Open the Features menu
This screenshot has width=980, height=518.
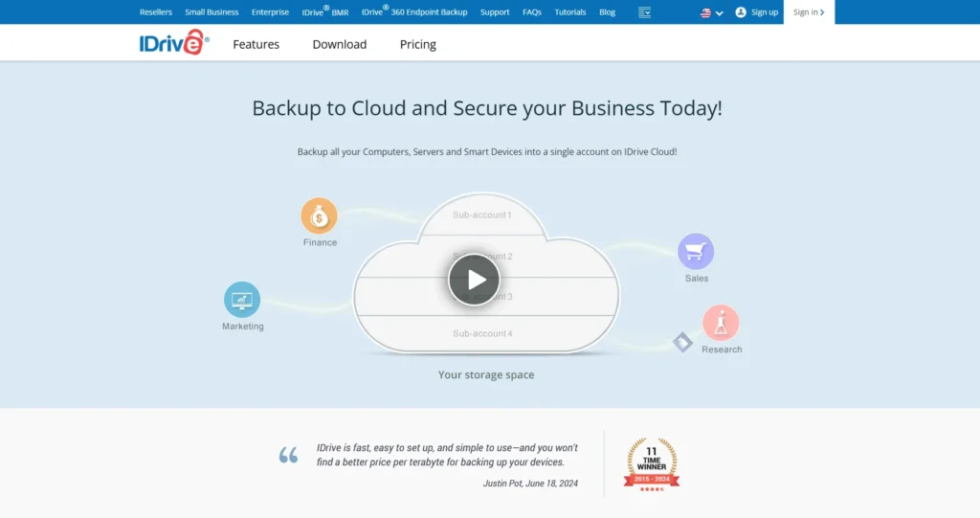[x=256, y=44]
